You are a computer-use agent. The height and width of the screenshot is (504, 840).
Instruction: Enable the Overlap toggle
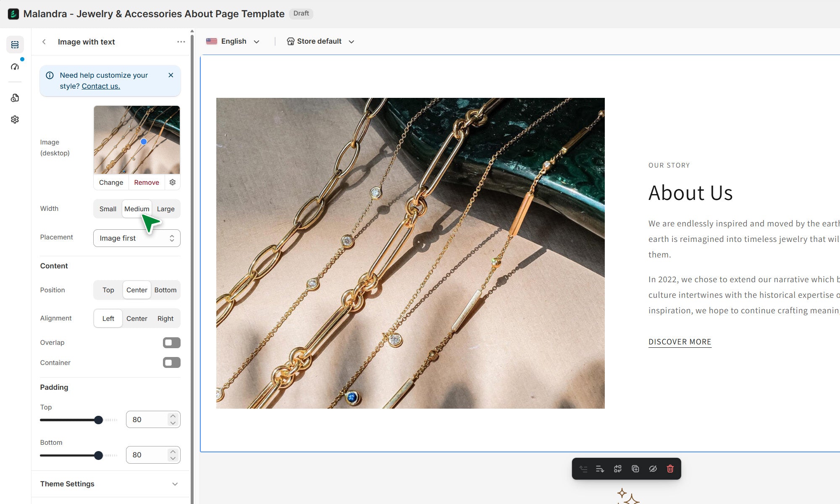pyautogui.click(x=171, y=343)
